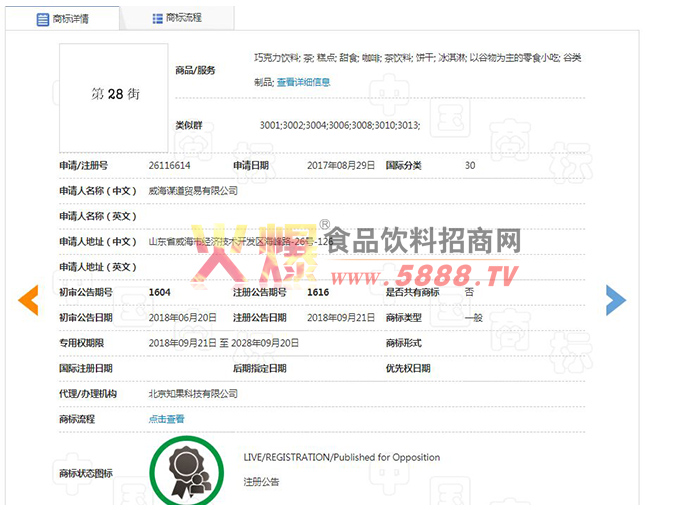700x510 pixels.
Task: Click applicant name 威海谋道贸易有限公司
Action: click(x=193, y=190)
